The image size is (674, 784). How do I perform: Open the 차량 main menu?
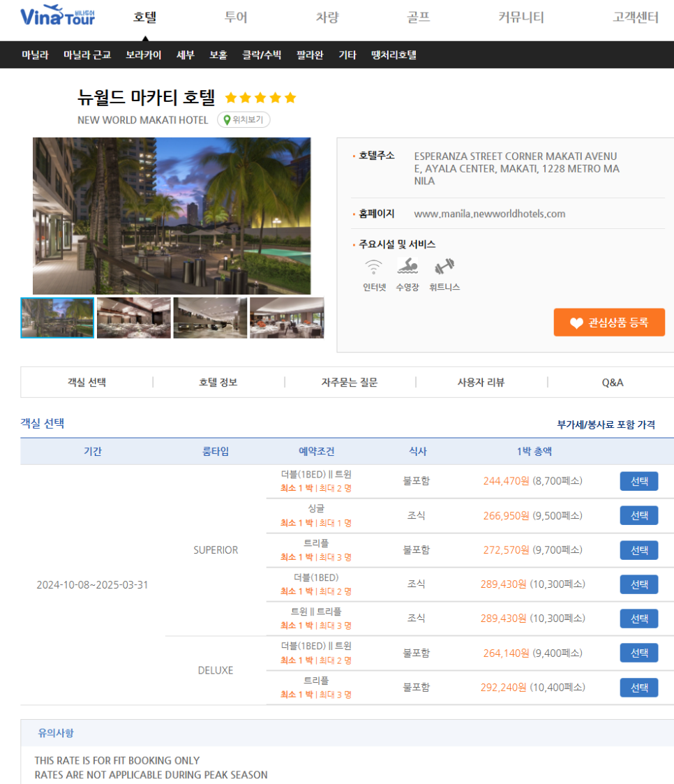click(327, 17)
